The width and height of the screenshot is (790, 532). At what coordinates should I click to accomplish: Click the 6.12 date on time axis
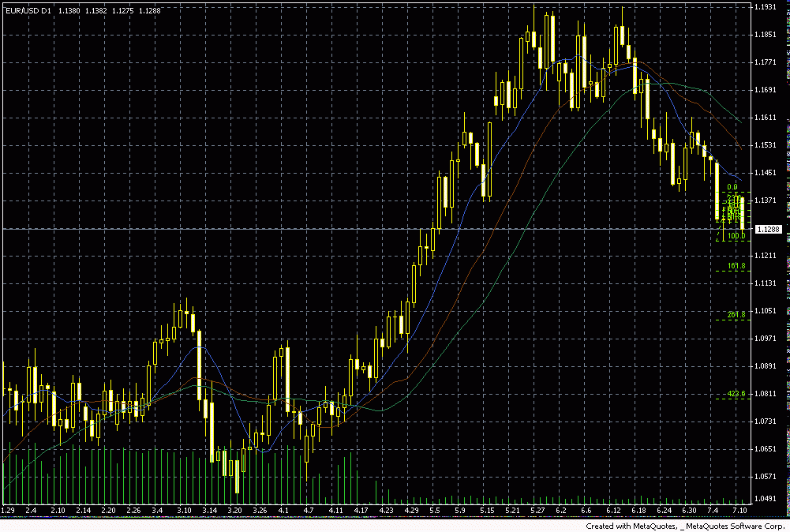[x=614, y=511]
